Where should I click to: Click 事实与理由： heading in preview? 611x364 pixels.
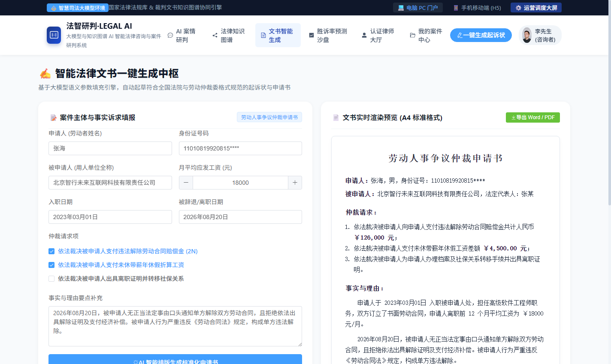pyautogui.click(x=365, y=288)
